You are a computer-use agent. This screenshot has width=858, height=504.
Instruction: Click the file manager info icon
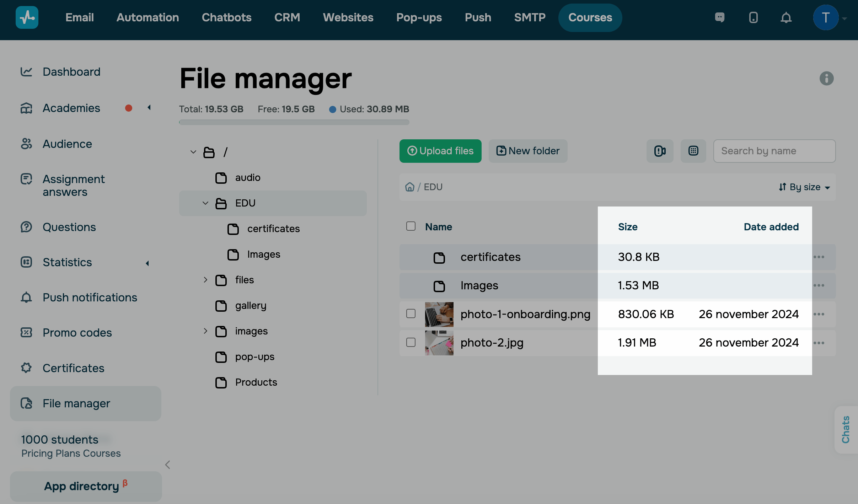coord(826,78)
